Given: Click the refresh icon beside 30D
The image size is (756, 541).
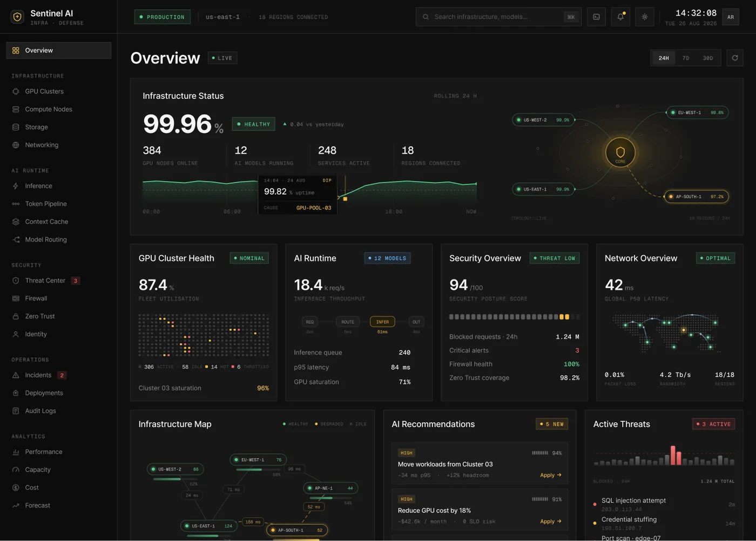Looking at the screenshot, I should point(735,58).
